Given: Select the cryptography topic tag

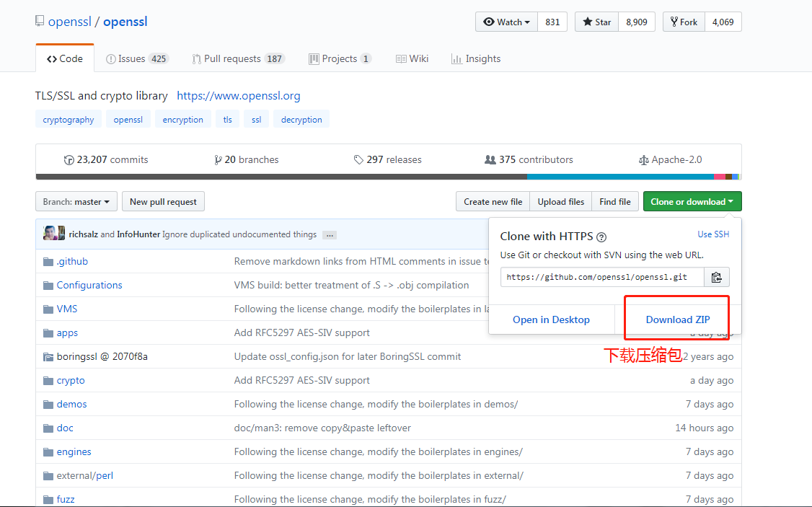Looking at the screenshot, I should point(69,120).
